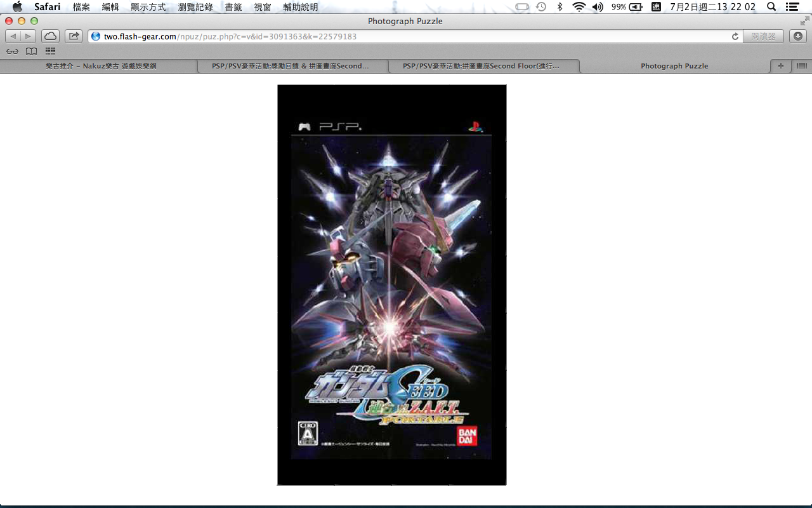
Task: Open the 瀏覽記錄 menu
Action: 195,7
